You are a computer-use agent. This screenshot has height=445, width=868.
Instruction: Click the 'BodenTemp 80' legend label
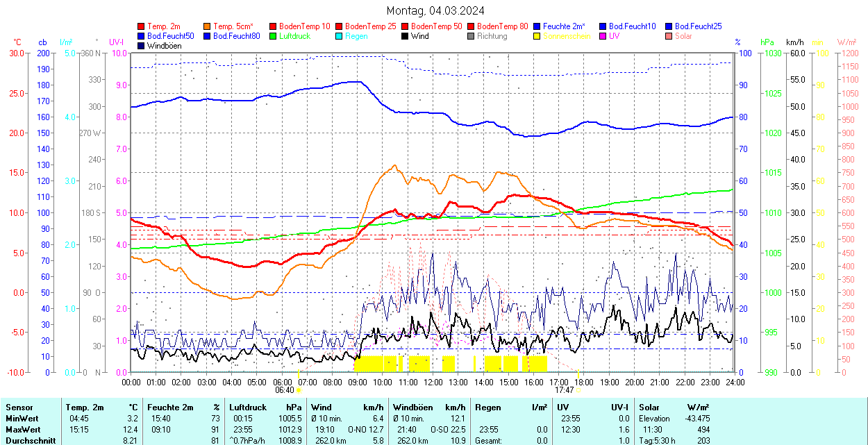pos(503,26)
